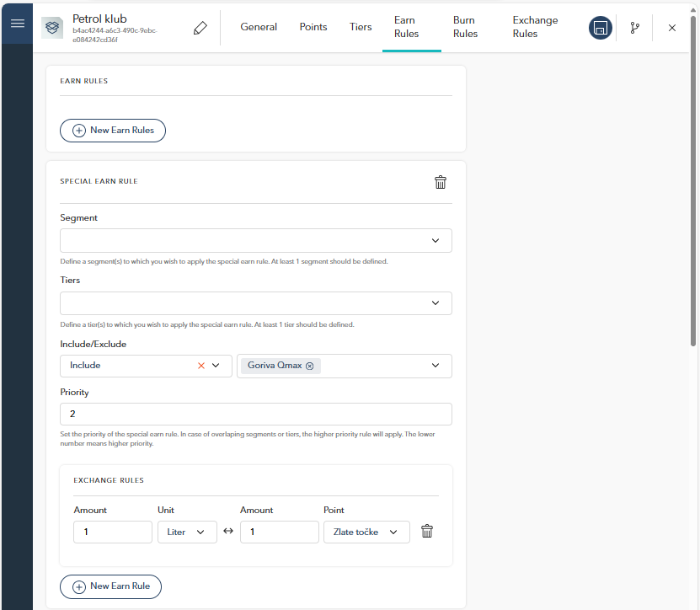Image resolution: width=700 pixels, height=610 pixels.
Task: Save the program with the floppy disk icon
Action: 600,28
